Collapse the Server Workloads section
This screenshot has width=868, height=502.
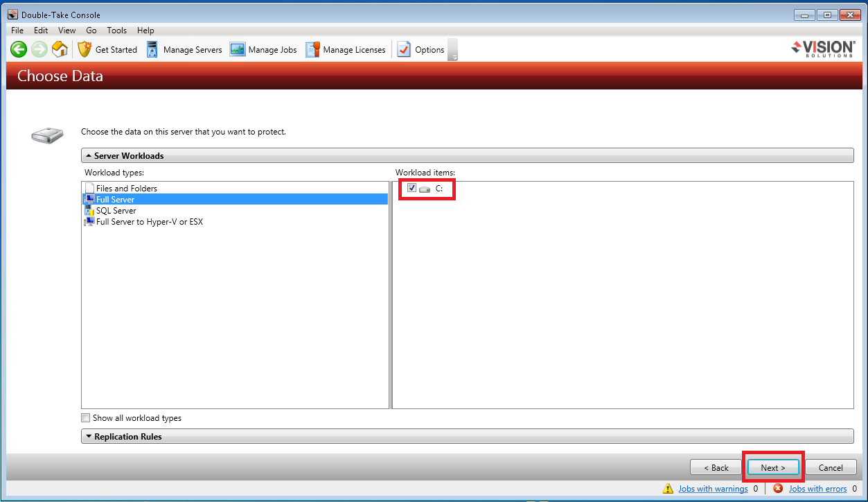click(89, 156)
